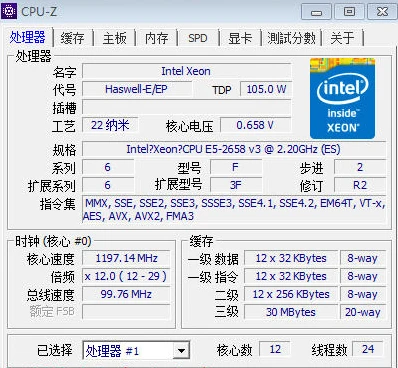Click the CPU-Z app icon in title bar
This screenshot has height=368, width=398.
click(x=9, y=11)
